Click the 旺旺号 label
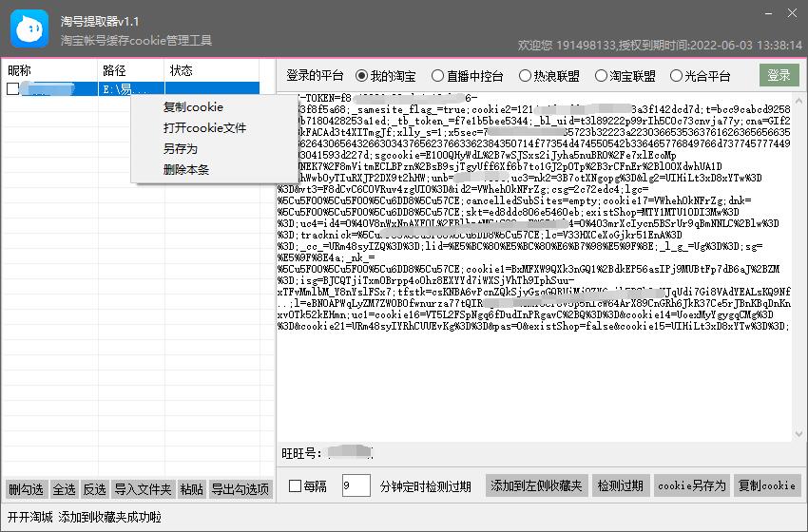The height and width of the screenshot is (532, 808). 302,453
